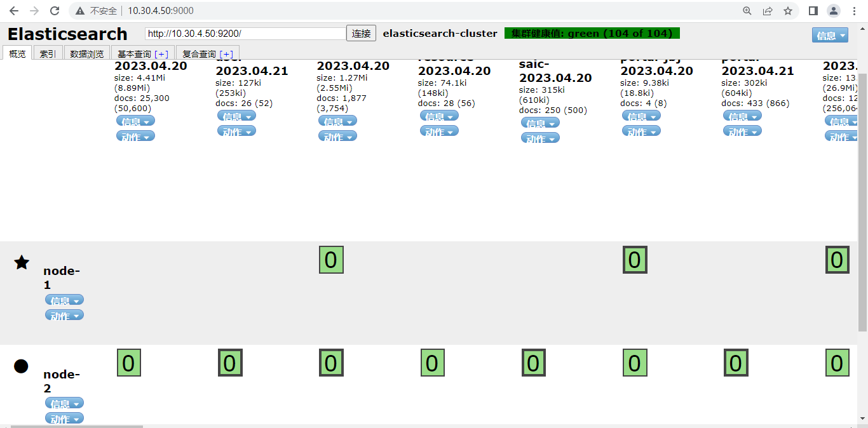
Task: Click the user profile avatar icon
Action: [x=833, y=11]
